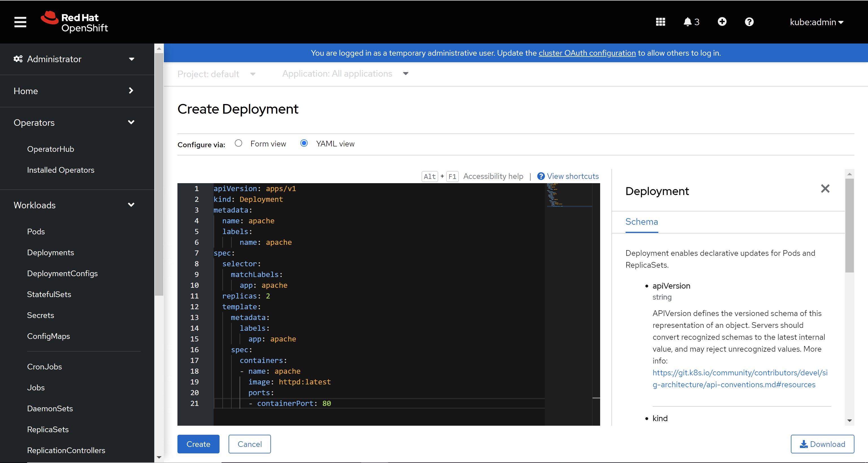Open the cluster OAuth configuration link
The width and height of the screenshot is (868, 463).
click(x=587, y=53)
